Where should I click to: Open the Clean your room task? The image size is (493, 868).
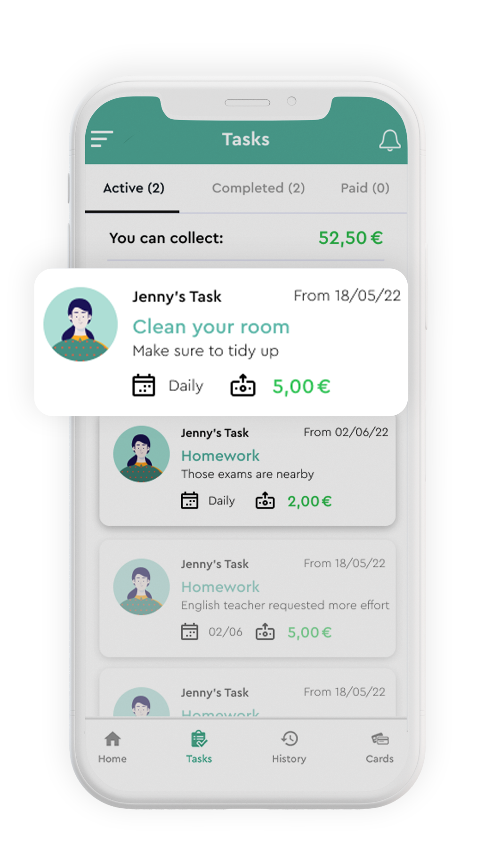(x=221, y=342)
